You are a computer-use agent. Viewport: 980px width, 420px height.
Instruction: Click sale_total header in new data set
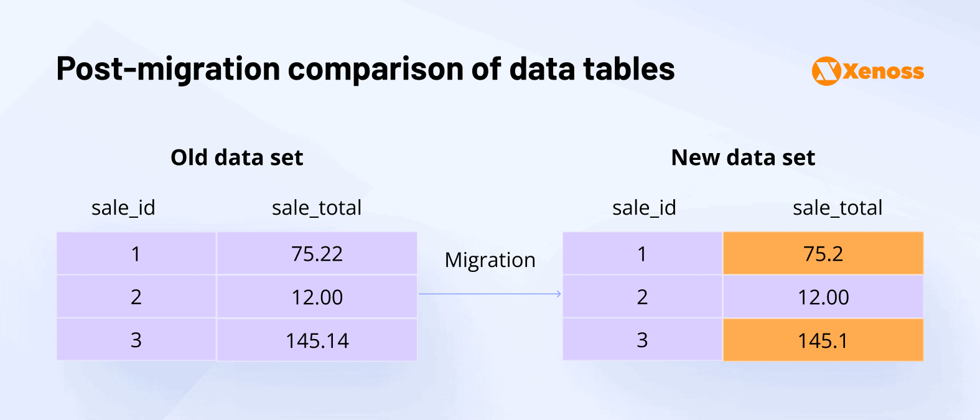point(838,208)
